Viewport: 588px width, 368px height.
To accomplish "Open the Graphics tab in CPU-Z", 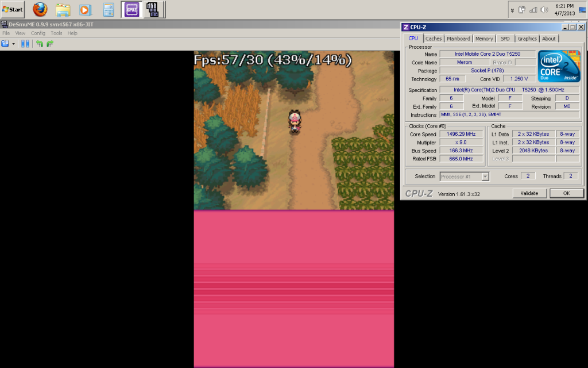I will click(x=527, y=39).
